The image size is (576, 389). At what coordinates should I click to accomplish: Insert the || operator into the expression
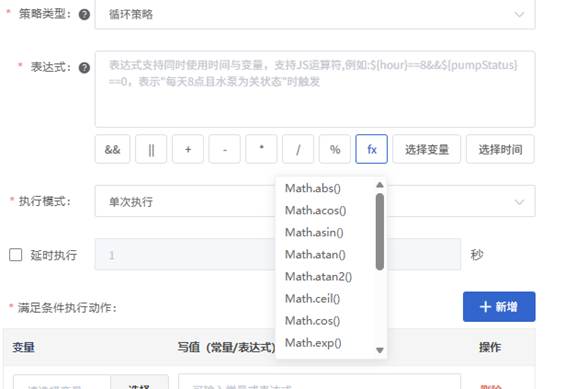coord(151,149)
